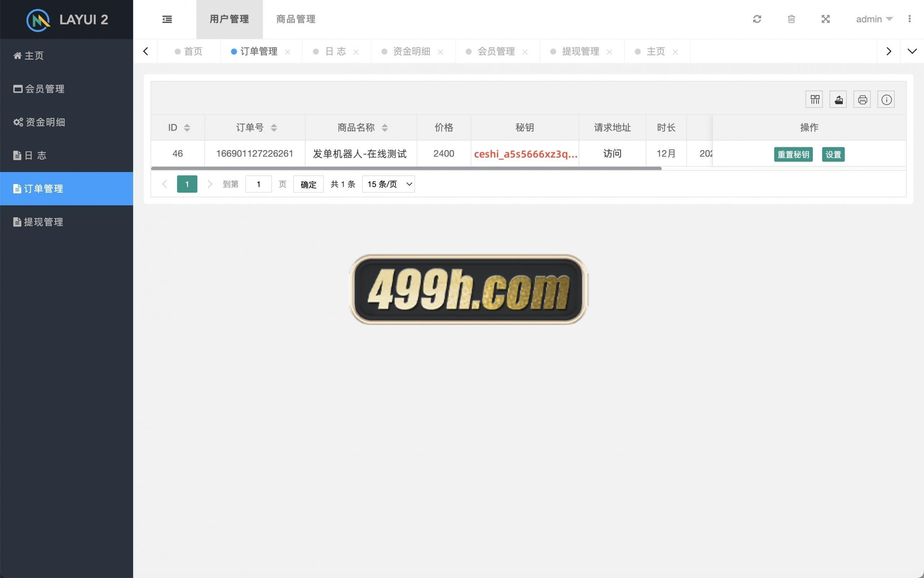Image resolution: width=924 pixels, height=578 pixels.
Task: Select 用户管理 in top navigation
Action: coord(230,19)
